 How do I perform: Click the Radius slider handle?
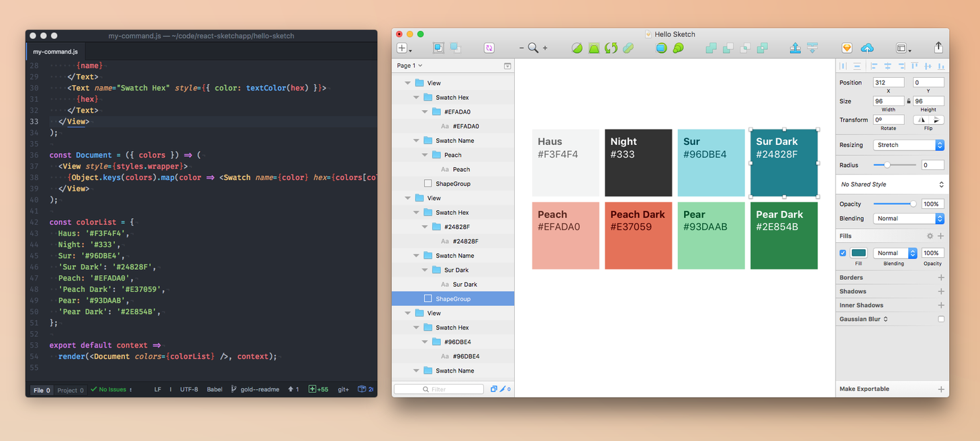tap(887, 164)
